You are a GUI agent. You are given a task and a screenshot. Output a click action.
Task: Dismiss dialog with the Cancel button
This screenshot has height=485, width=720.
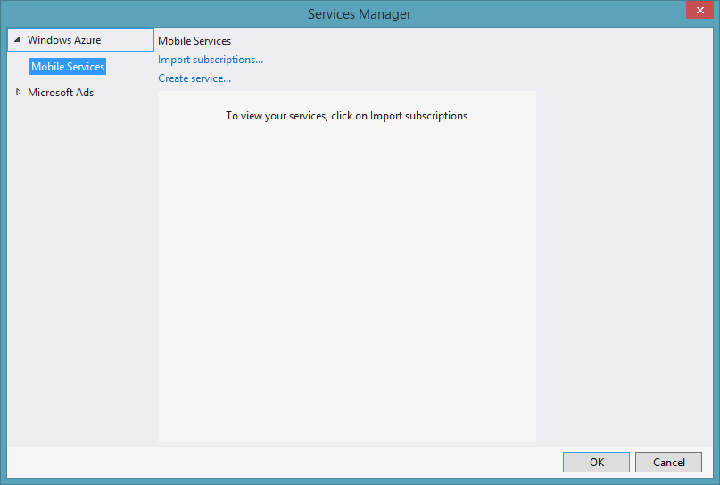pyautogui.click(x=669, y=462)
